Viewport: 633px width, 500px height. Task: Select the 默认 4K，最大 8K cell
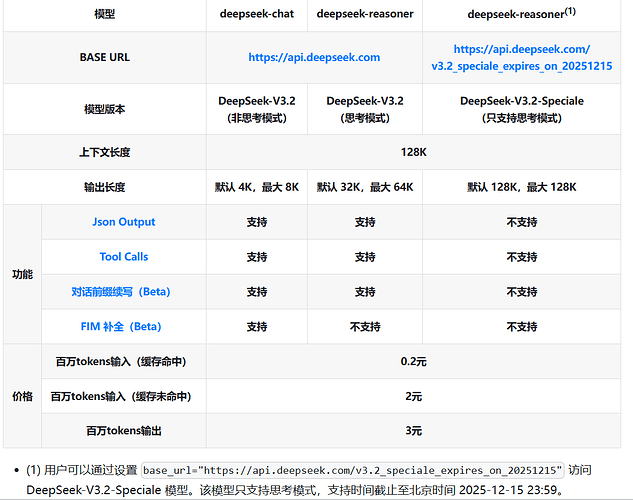tap(257, 187)
